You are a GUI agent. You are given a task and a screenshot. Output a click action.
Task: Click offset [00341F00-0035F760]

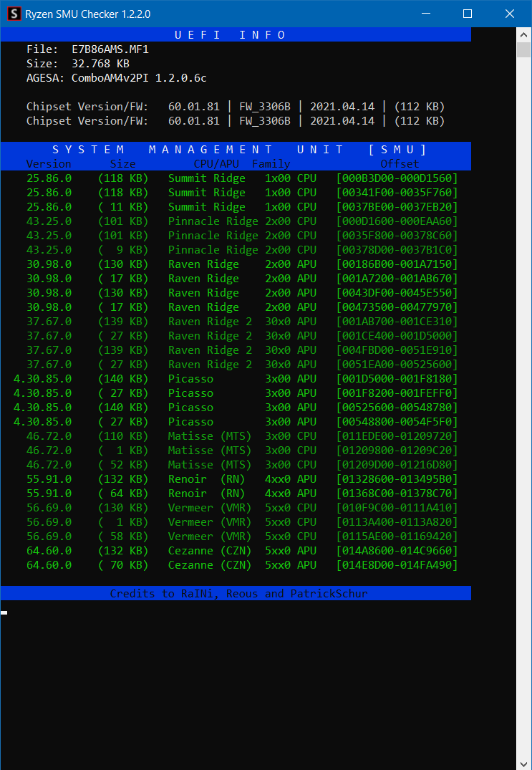click(397, 193)
